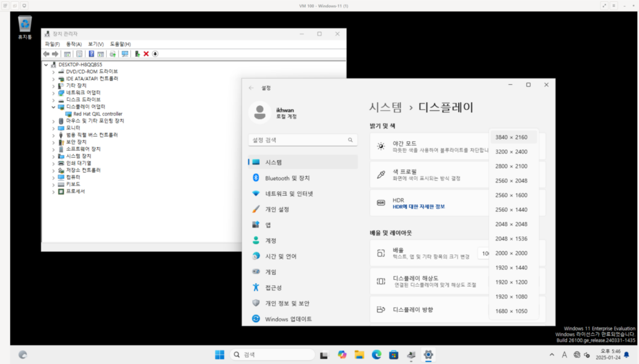The image size is (639, 364).
Task: Click the disable device down-arrow toolbar icon
Action: (155, 54)
